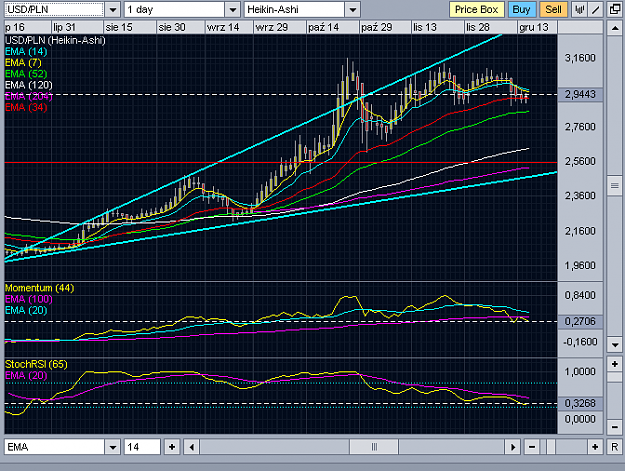This screenshot has width=625, height=471.
Task: Select the EMA (204) legend label
Action: (29, 96)
